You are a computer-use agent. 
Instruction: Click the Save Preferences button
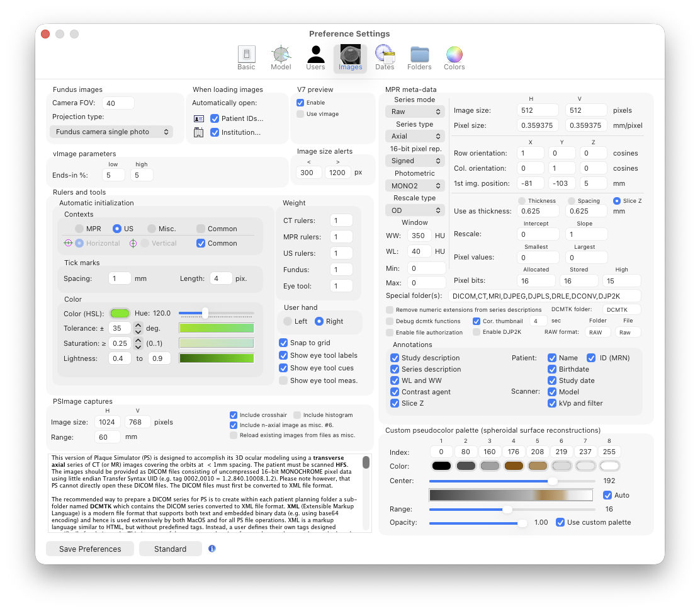tap(90, 549)
